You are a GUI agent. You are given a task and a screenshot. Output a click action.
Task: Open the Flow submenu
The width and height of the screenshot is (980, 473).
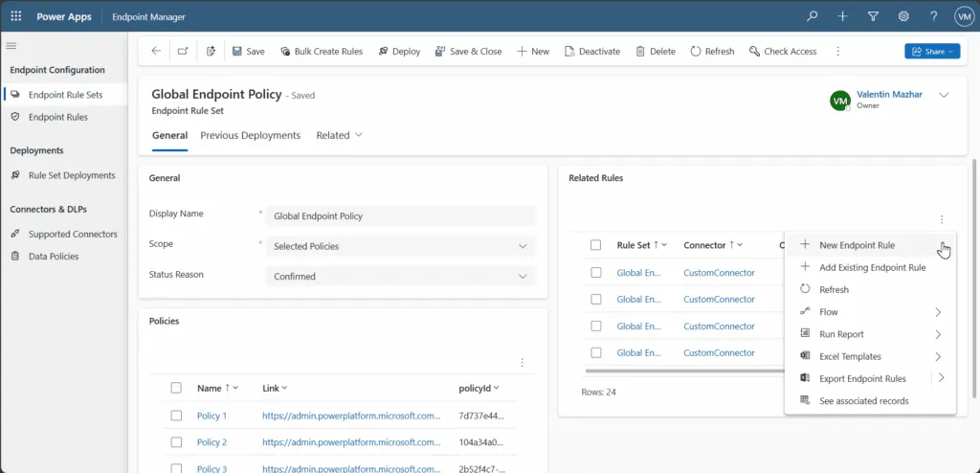pos(870,312)
